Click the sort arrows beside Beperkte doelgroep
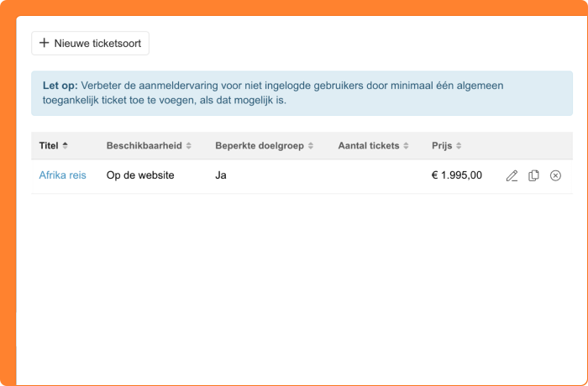 (x=311, y=146)
